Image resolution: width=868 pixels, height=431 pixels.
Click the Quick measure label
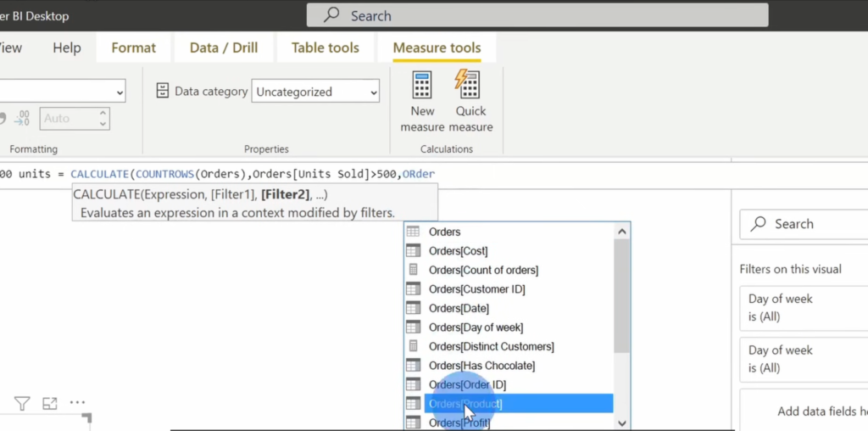(470, 119)
